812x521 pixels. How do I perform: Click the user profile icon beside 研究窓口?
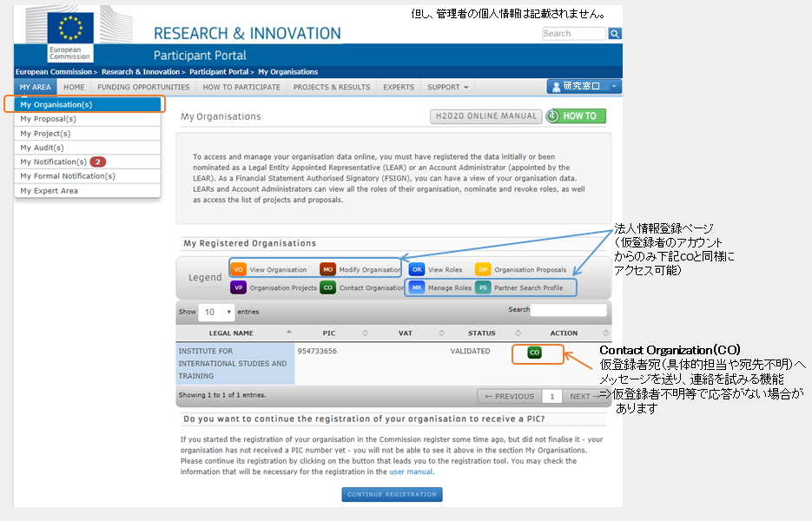pyautogui.click(x=556, y=87)
